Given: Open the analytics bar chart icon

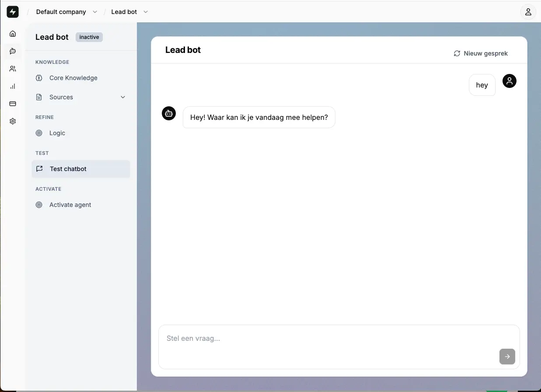Looking at the screenshot, I should [x=13, y=86].
